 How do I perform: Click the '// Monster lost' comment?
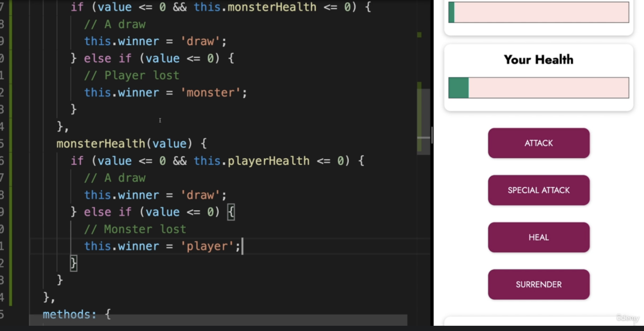[135, 229]
